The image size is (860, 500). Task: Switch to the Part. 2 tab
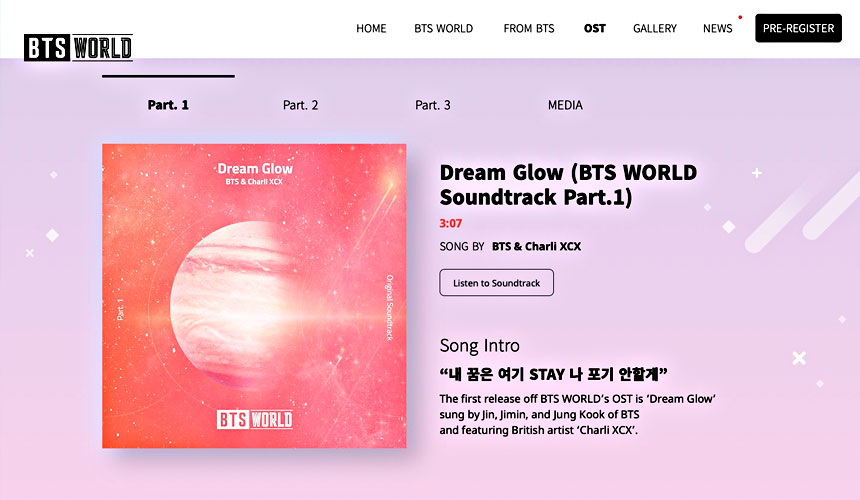tap(301, 105)
